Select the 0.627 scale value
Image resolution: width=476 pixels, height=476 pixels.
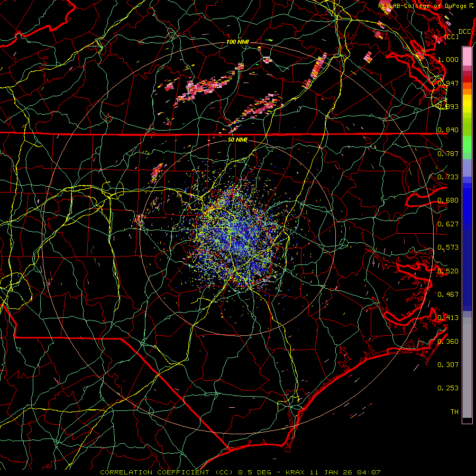pyautogui.click(x=448, y=224)
